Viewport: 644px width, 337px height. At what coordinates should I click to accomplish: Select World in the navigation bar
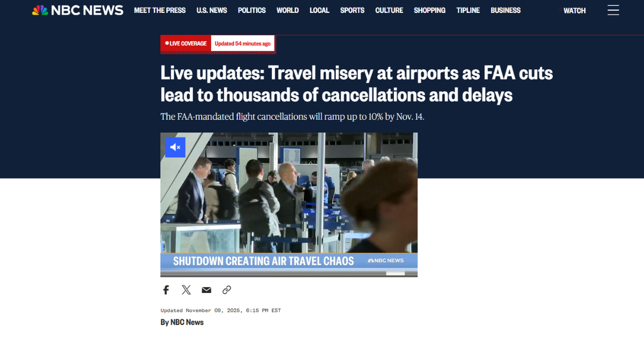point(288,10)
